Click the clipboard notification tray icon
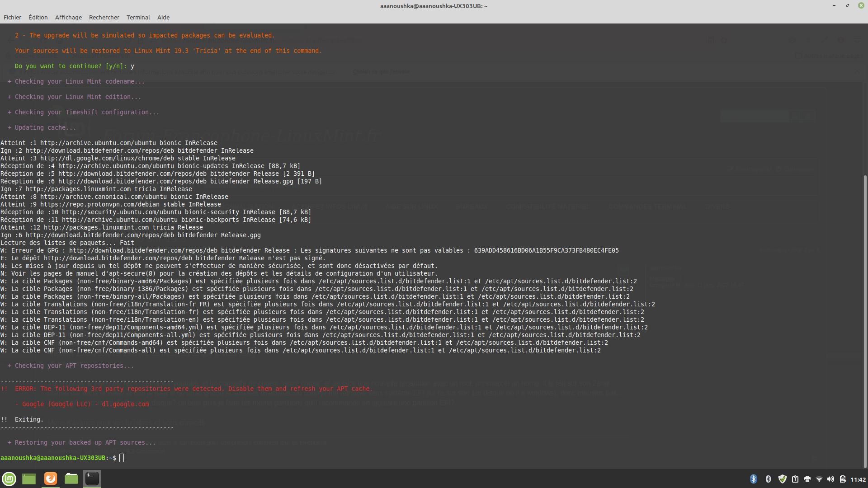This screenshot has height=488, width=868. pos(795,479)
